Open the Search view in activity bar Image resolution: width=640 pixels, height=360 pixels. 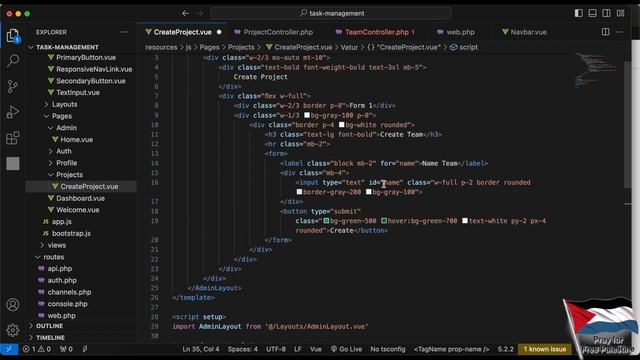tap(13, 61)
